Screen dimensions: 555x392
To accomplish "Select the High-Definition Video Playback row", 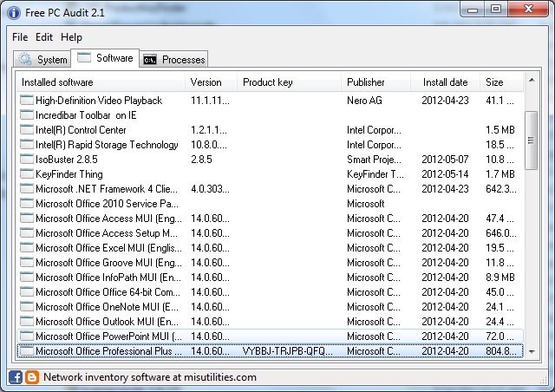I will click(270, 101).
